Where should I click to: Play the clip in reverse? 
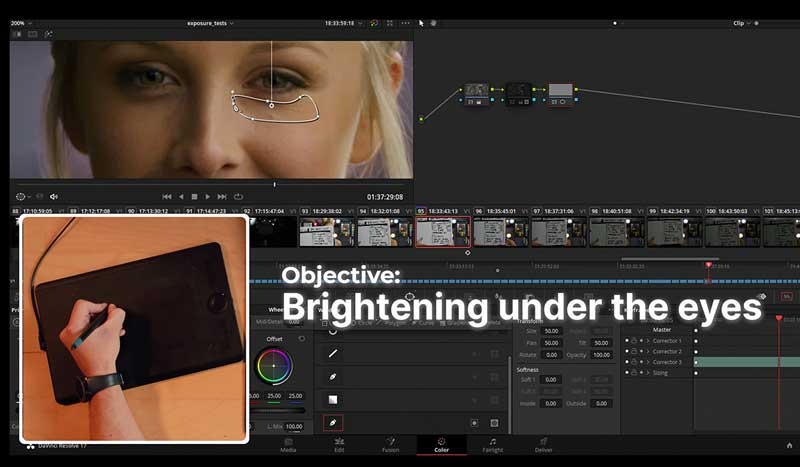click(181, 196)
